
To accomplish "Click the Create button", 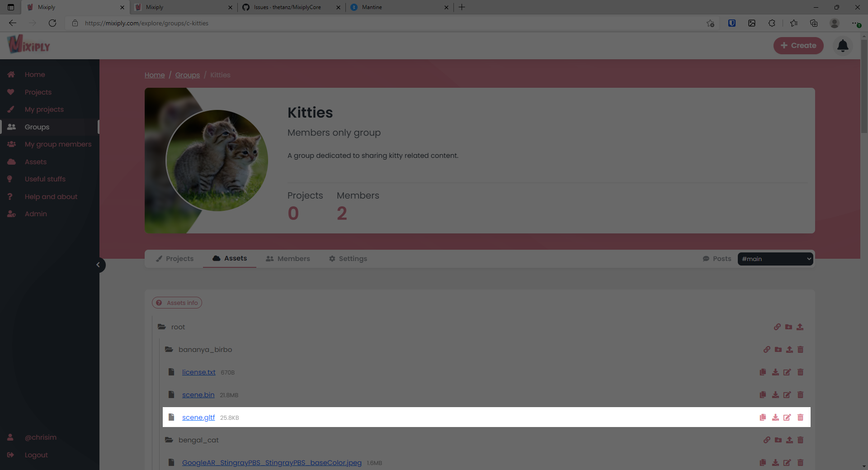I will 798,46.
